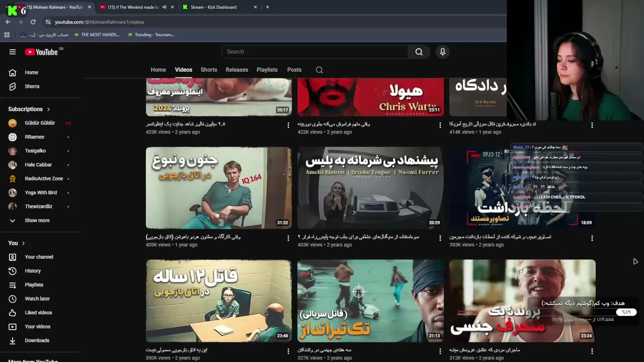Open the three-dot menu for the 327K views video
The image size is (644, 362).
pos(440,351)
